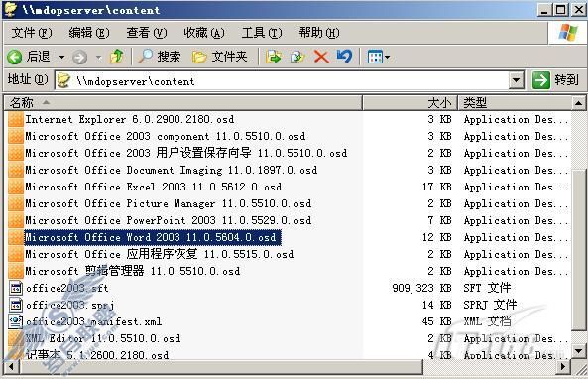Viewport: 588px width, 379px height.
Task: Open the Back history dropdown arrow
Action: click(61, 57)
